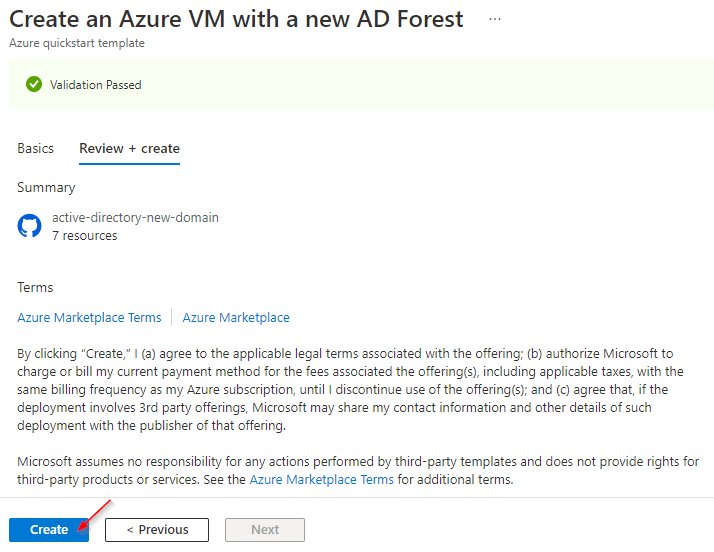Switch to the Basics tab

tap(36, 148)
